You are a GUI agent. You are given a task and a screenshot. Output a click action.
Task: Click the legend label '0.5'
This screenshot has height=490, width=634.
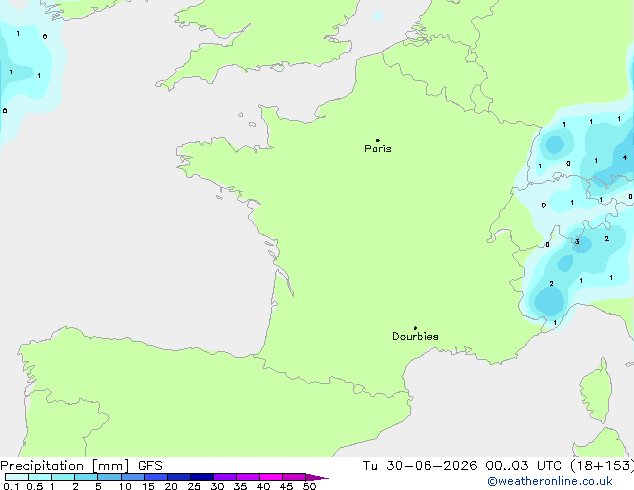(35, 486)
